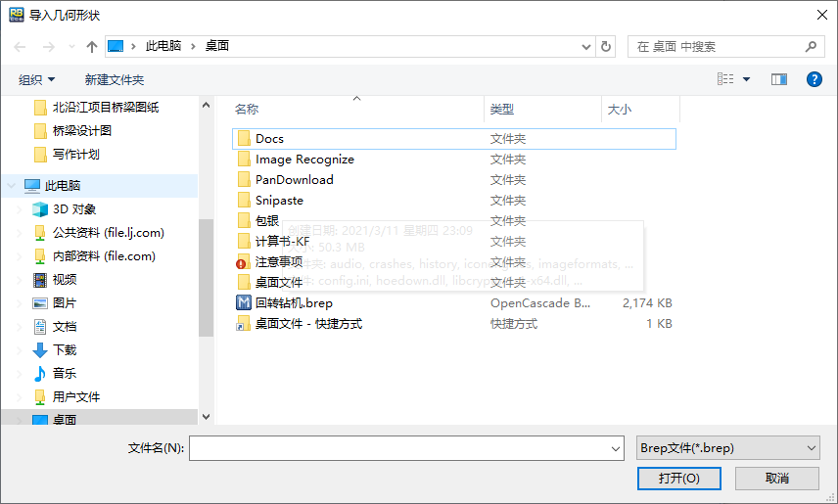Screen dimensions: 838x504
Task: Sort by the 大小 column header
Action: tap(620, 109)
